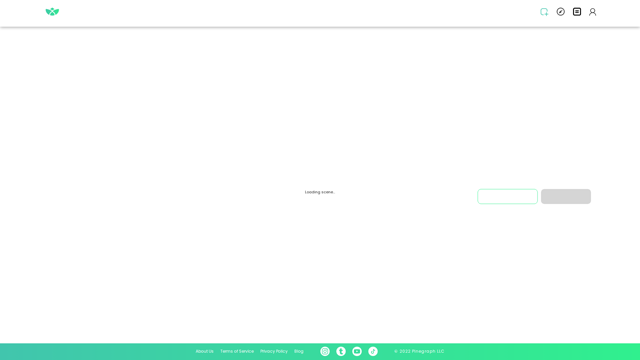Open the TikTok icon in footer

[x=373, y=351]
